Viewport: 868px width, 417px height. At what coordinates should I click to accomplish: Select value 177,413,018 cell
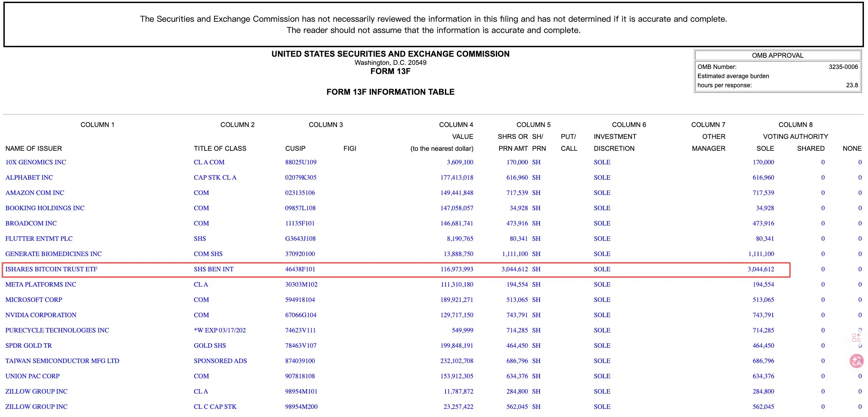pyautogui.click(x=457, y=178)
